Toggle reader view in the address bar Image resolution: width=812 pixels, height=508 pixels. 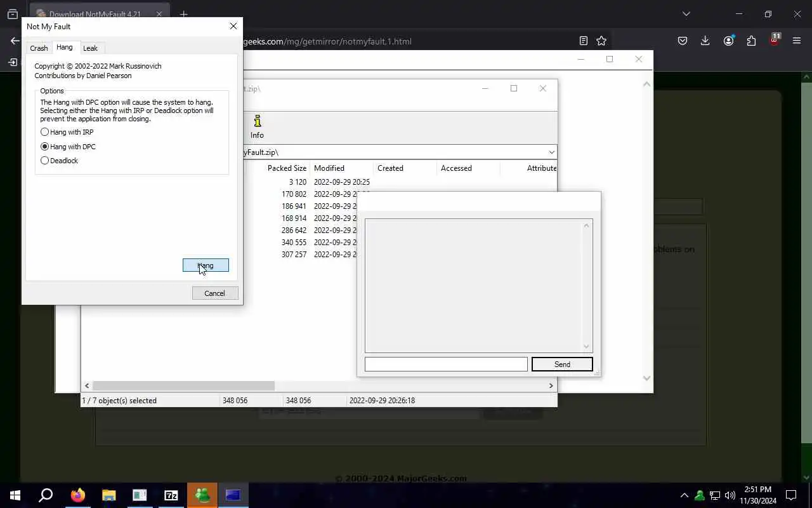click(584, 41)
